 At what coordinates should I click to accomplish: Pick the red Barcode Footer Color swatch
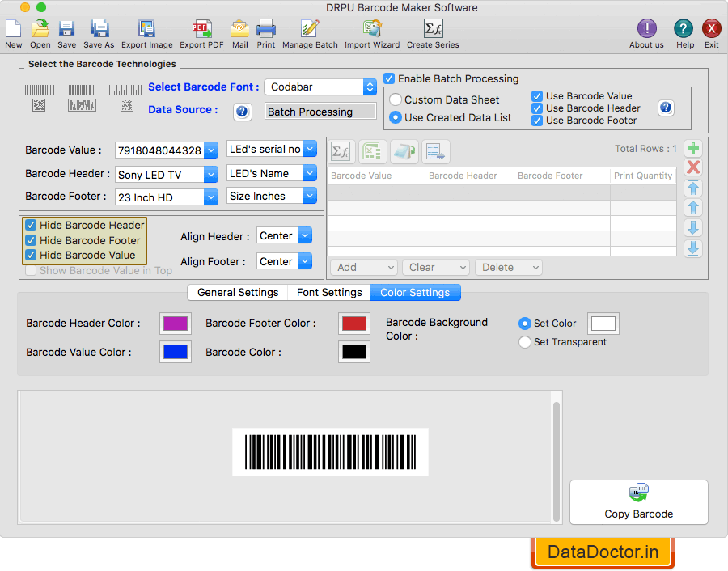coord(354,324)
